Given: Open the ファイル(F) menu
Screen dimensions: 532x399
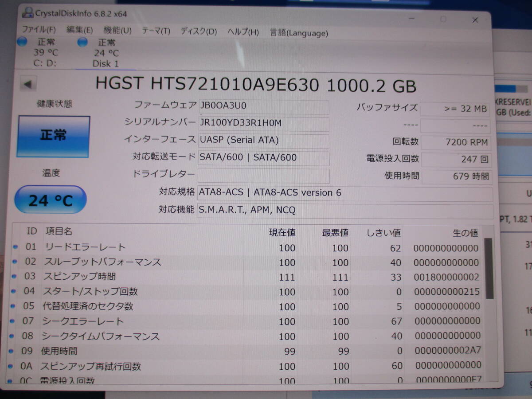Looking at the screenshot, I should tap(39, 30).
